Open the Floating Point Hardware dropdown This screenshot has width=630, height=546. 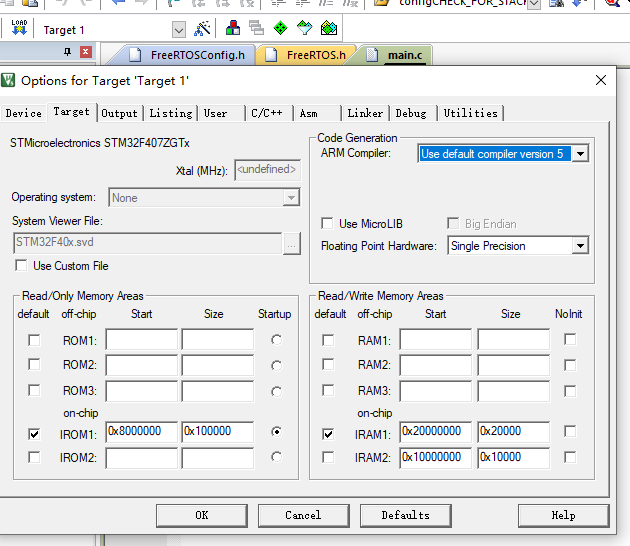(580, 245)
